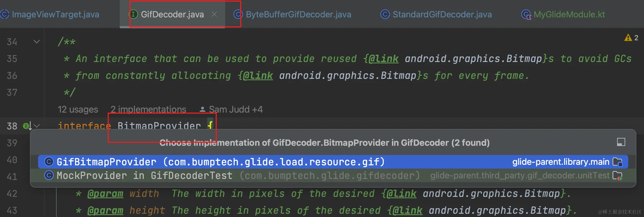Select the GifBitmapProvider implementation entry
The image size is (644, 217).
(x=220, y=162)
